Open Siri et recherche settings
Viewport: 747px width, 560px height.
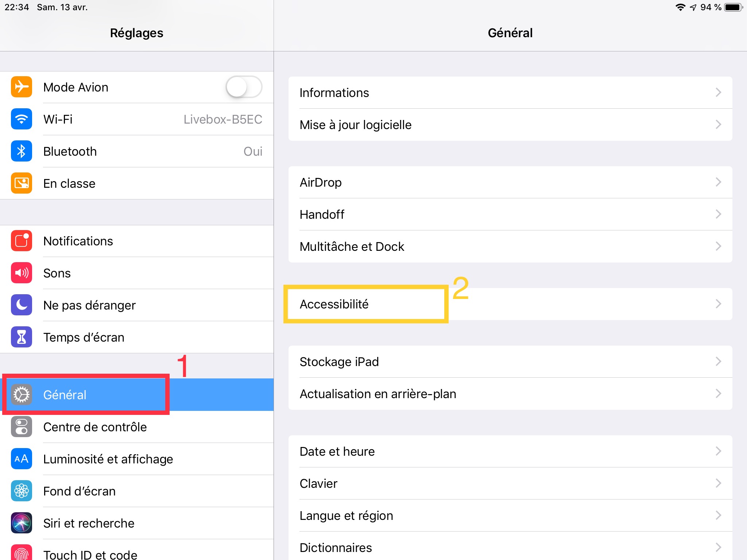(89, 523)
